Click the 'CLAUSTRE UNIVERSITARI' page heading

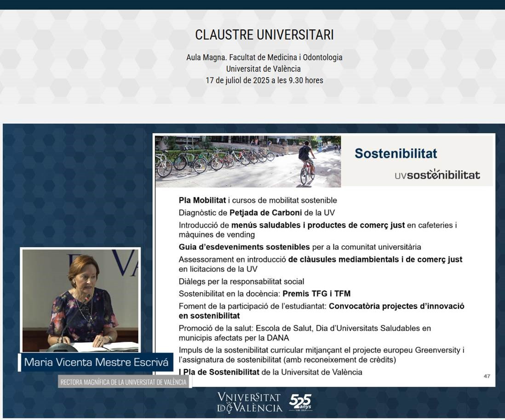point(264,35)
